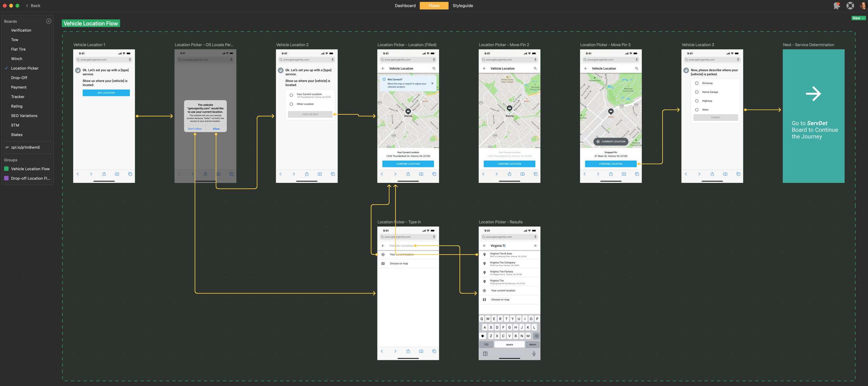Click the large arrow on Service Determination card
868x386 pixels.
[x=813, y=94]
